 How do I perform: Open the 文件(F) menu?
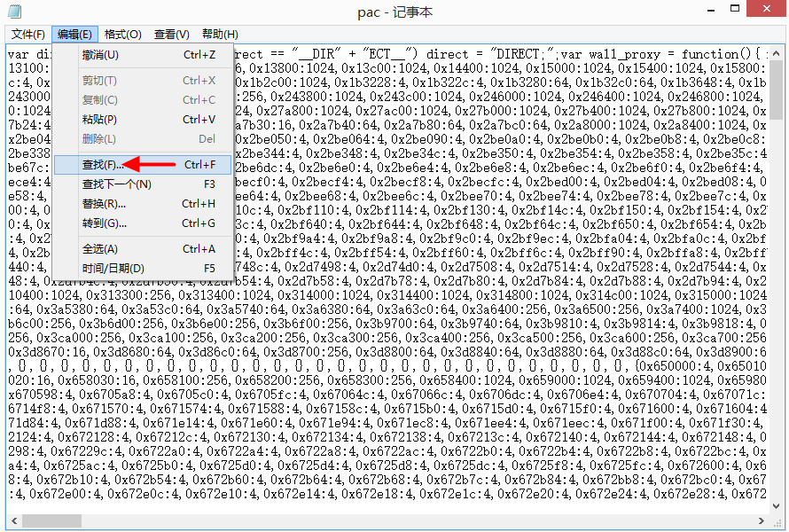[27, 35]
